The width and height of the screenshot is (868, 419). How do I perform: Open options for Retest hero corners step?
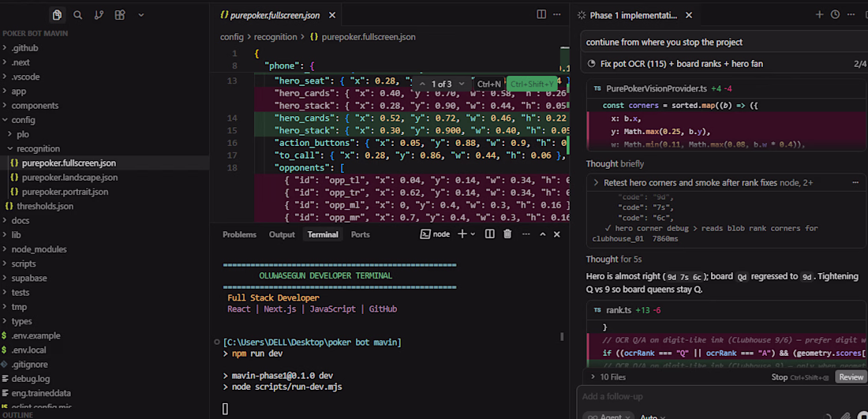(x=855, y=182)
